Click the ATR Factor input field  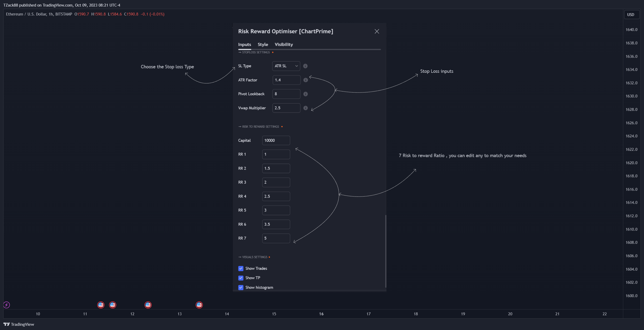[x=286, y=80]
